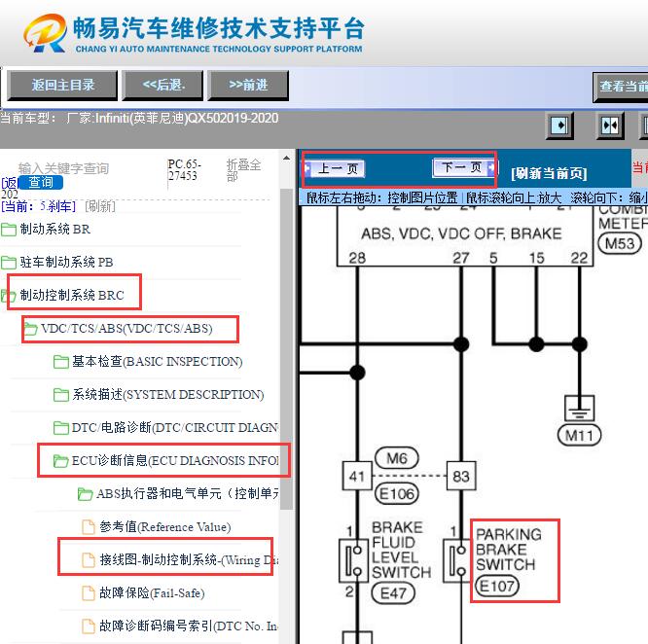Click the E107 connector label
648x644 pixels.
click(x=497, y=586)
